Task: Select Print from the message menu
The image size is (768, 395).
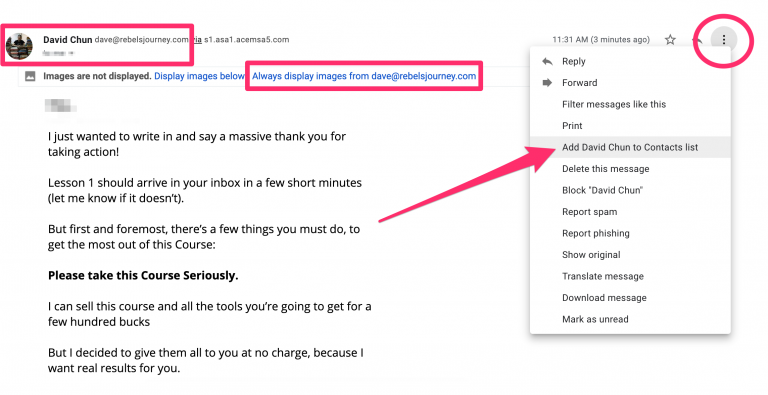Action: click(630, 126)
